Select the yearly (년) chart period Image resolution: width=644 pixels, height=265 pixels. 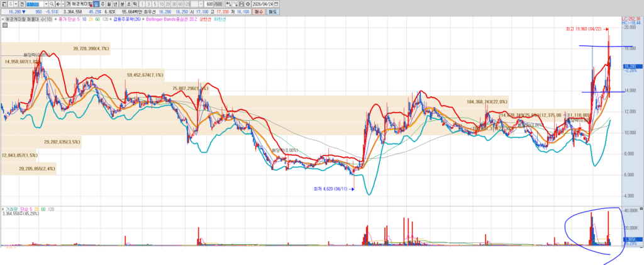click(116, 4)
